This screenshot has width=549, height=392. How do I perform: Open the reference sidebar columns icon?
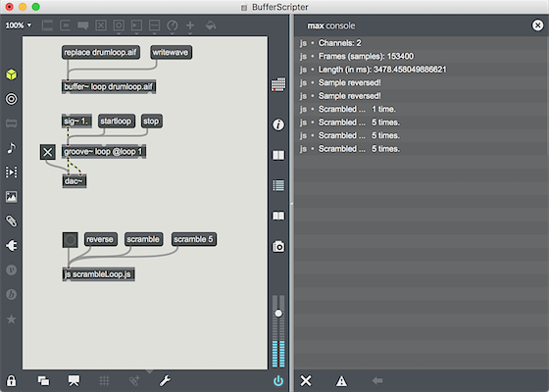click(x=278, y=155)
